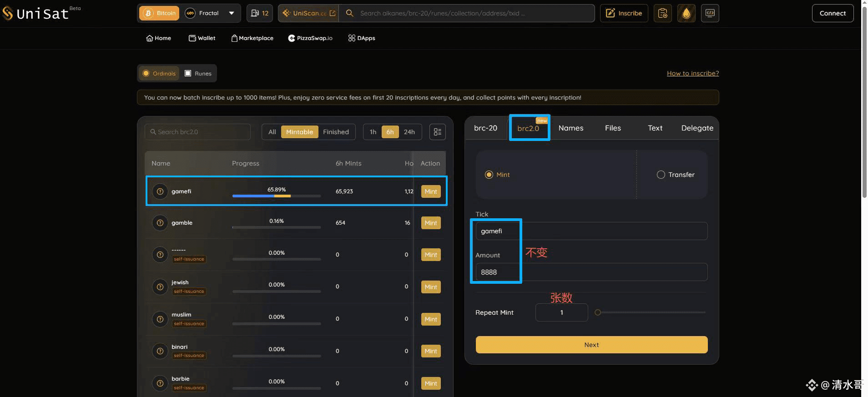The height and width of the screenshot is (397, 868).
Task: Click the Home house icon
Action: point(149,38)
